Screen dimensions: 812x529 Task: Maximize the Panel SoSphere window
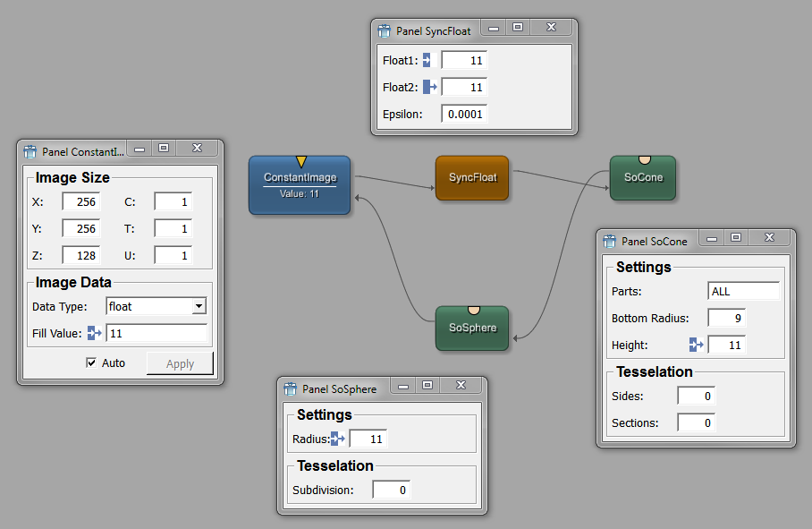coord(427,385)
